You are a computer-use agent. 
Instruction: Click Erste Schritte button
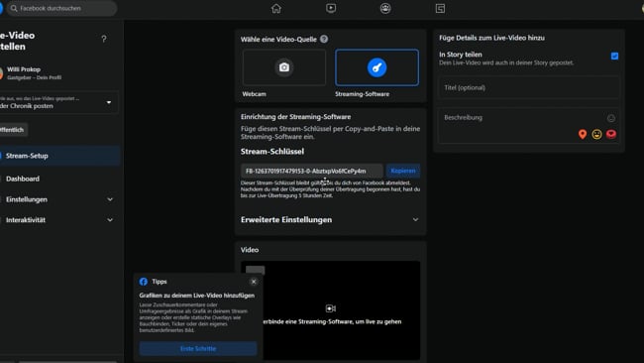pyautogui.click(x=198, y=348)
